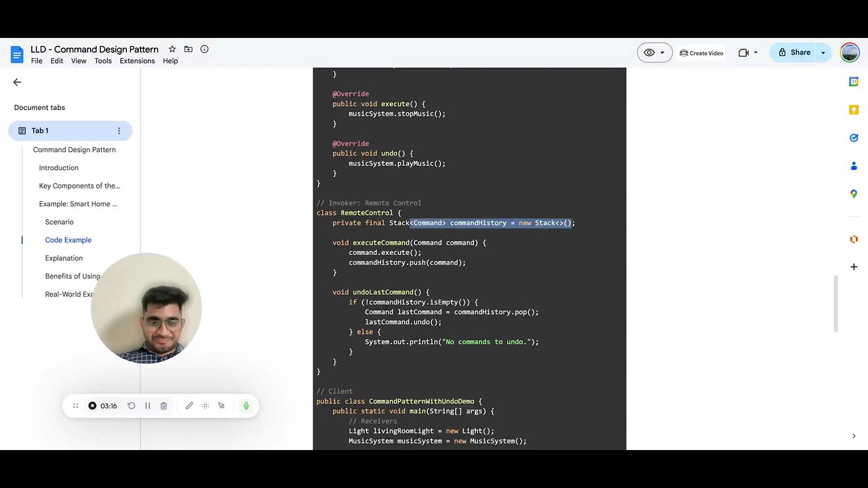Open Google Tasks side panel icon

(854, 138)
